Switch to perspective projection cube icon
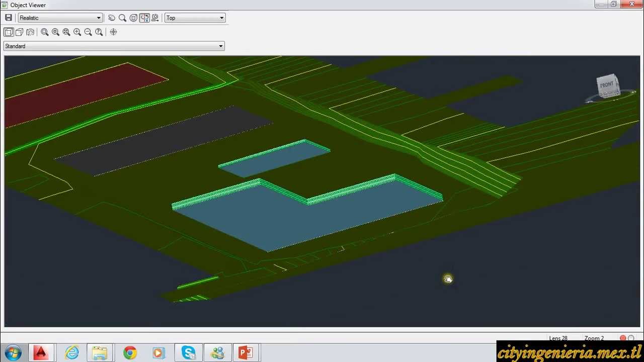 point(20,32)
